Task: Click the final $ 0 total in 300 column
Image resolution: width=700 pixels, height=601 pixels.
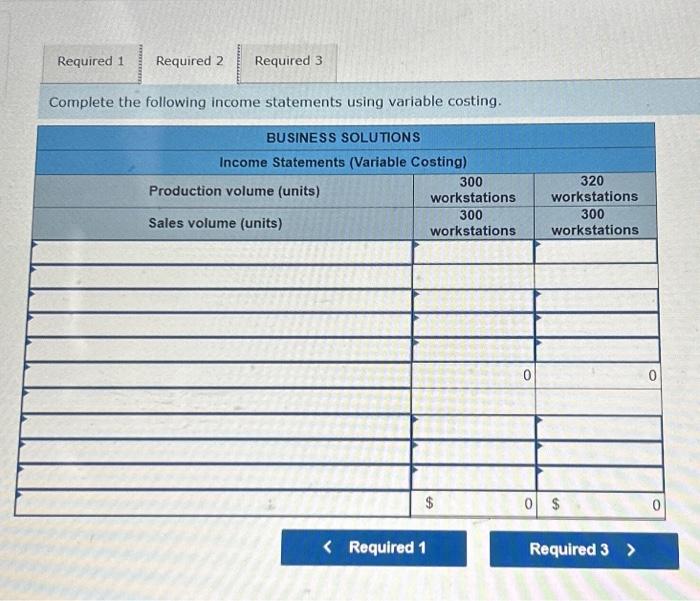Action: (473, 504)
